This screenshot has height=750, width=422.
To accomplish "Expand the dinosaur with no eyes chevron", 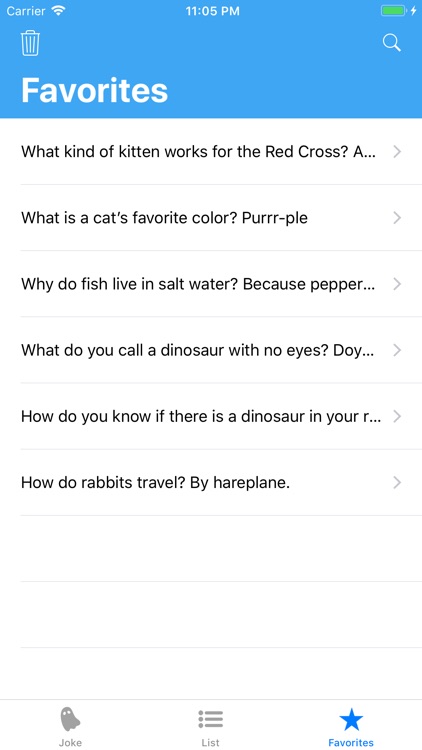I will pyautogui.click(x=397, y=351).
